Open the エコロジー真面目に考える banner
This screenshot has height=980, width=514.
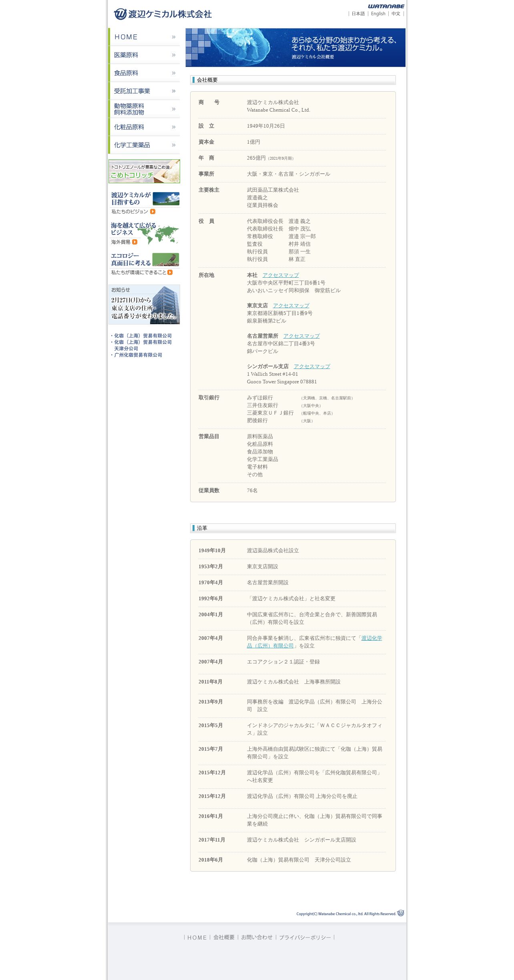[145, 264]
